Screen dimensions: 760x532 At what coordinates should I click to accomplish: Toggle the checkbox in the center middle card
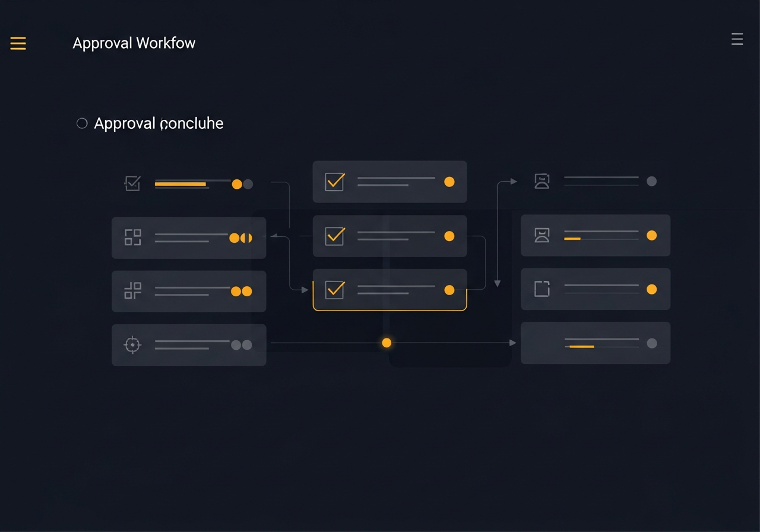tap(335, 236)
